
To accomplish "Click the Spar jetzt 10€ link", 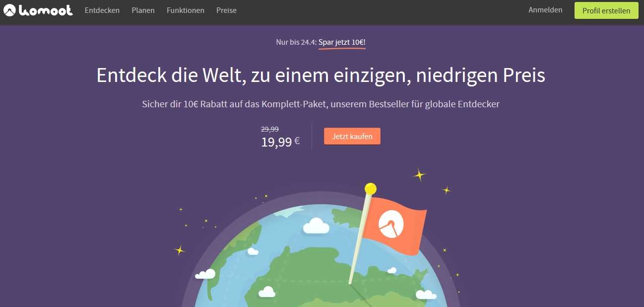I will (342, 42).
